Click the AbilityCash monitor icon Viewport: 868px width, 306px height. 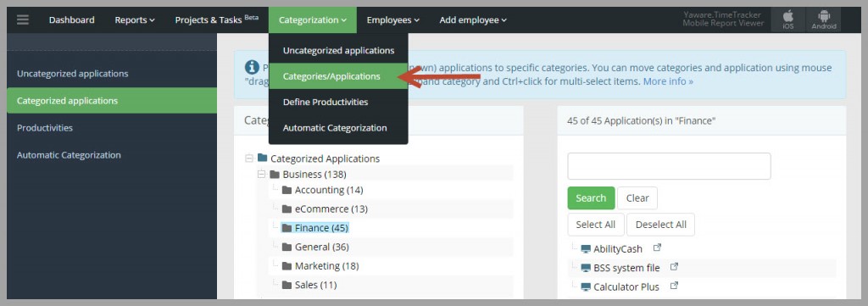pos(586,249)
